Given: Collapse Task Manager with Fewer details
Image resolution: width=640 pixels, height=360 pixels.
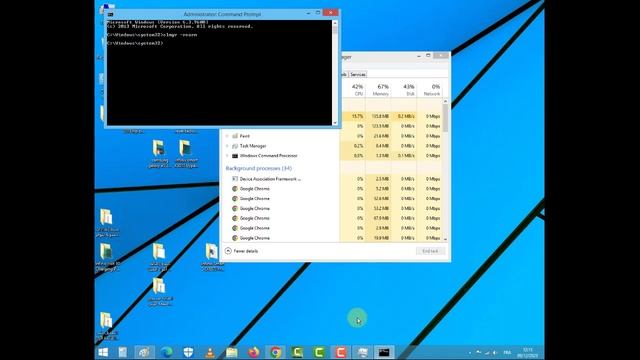Looking at the screenshot, I should click(x=242, y=251).
